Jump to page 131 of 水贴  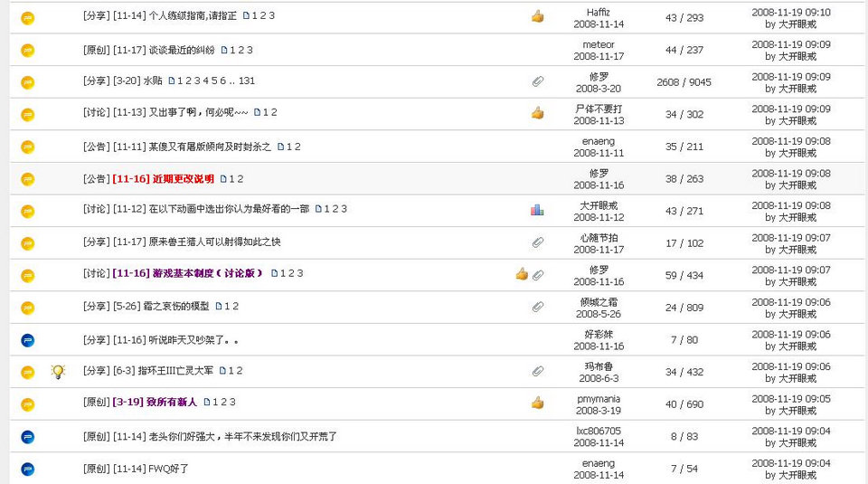pyautogui.click(x=247, y=81)
